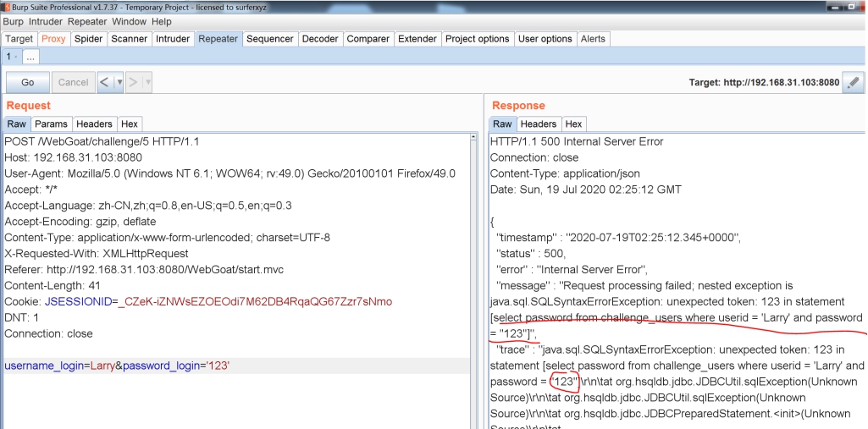Image resolution: width=868 pixels, height=429 pixels.
Task: Open the User options tab
Action: click(545, 39)
